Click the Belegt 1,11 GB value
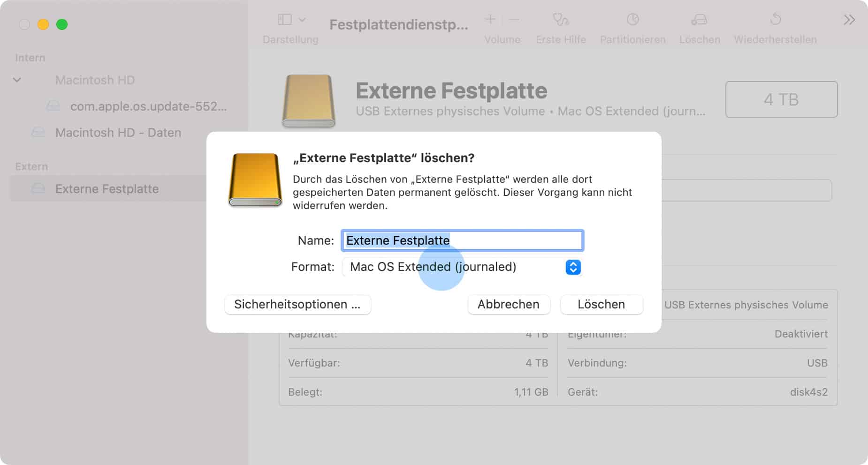 pyautogui.click(x=531, y=392)
